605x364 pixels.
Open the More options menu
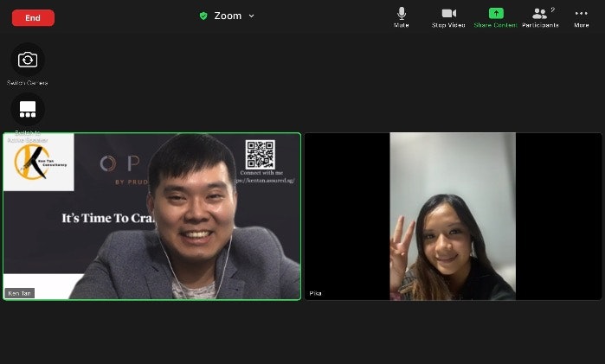click(x=581, y=17)
